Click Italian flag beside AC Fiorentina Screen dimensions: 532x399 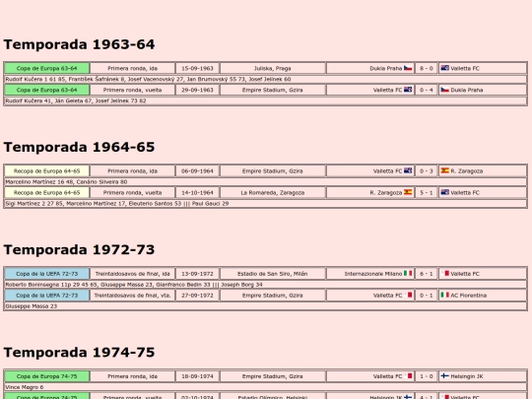point(444,296)
